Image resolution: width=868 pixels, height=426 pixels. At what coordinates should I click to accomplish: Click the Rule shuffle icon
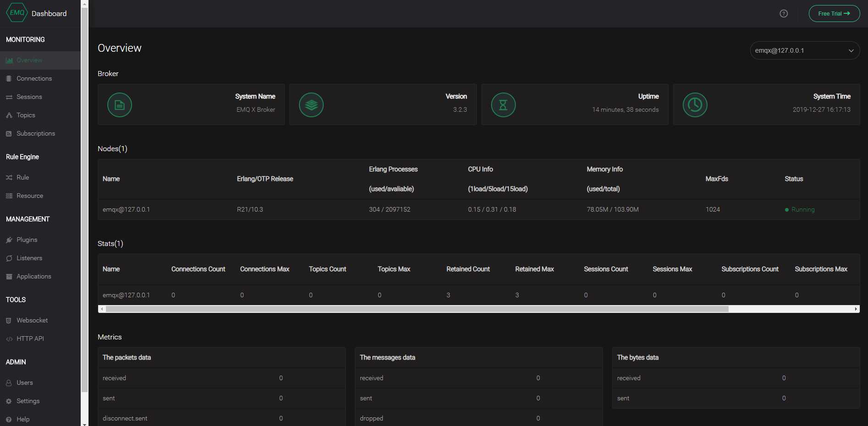[9, 178]
